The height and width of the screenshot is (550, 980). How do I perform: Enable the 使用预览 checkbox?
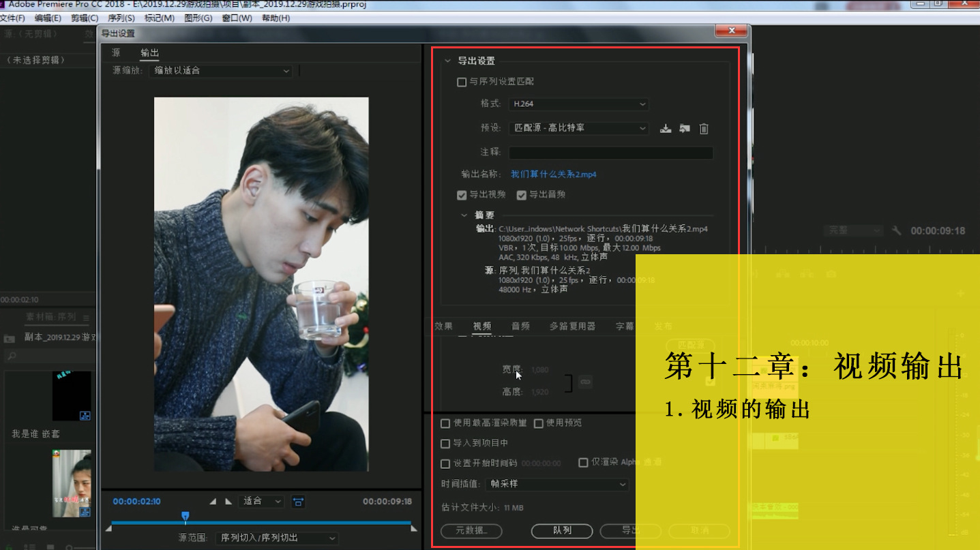(539, 423)
